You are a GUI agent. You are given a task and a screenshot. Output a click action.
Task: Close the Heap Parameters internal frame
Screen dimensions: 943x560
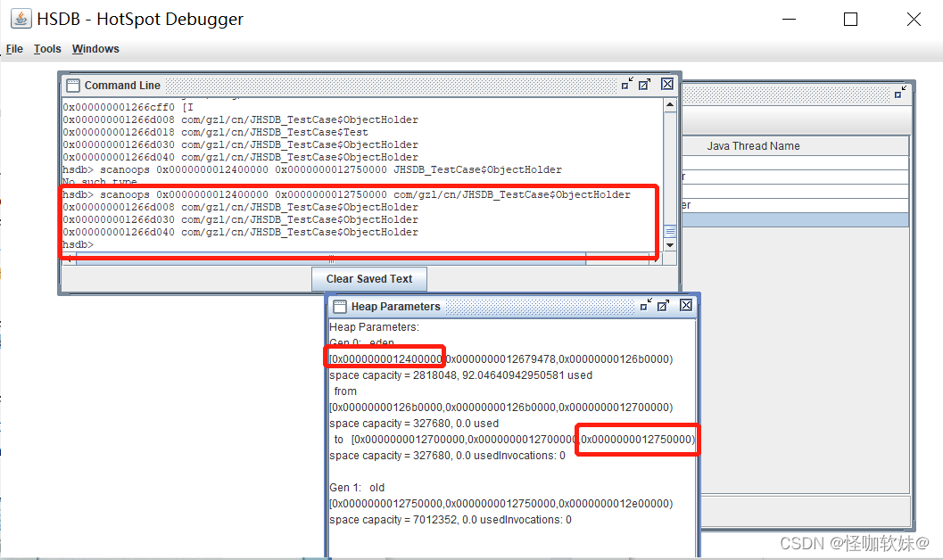click(685, 305)
